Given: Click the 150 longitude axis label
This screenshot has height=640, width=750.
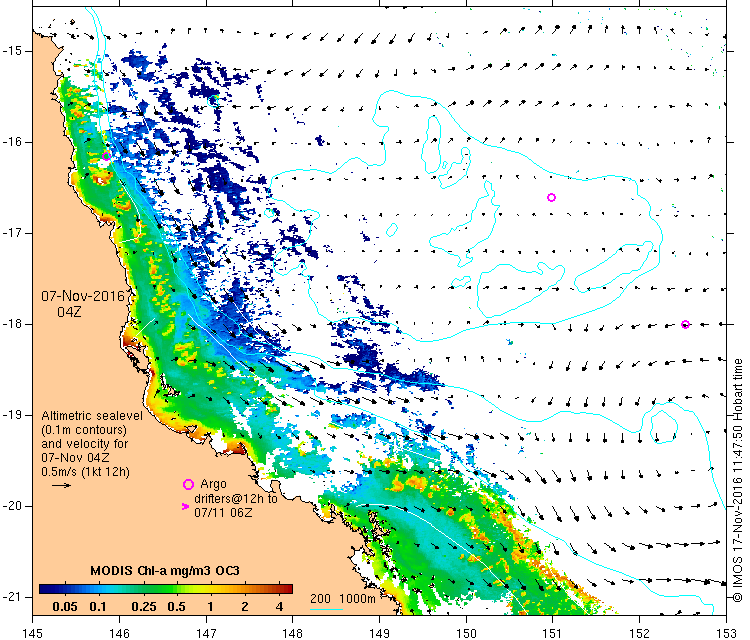Looking at the screenshot, I should [466, 633].
